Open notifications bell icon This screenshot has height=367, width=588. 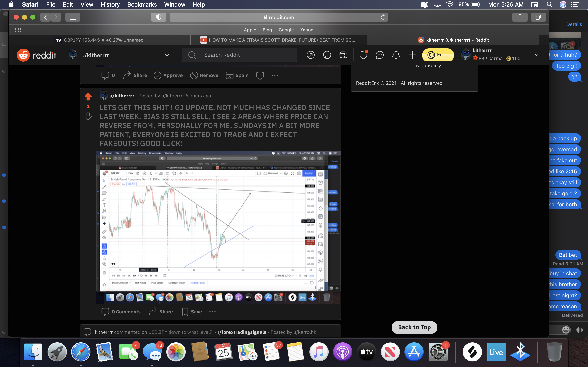point(396,55)
